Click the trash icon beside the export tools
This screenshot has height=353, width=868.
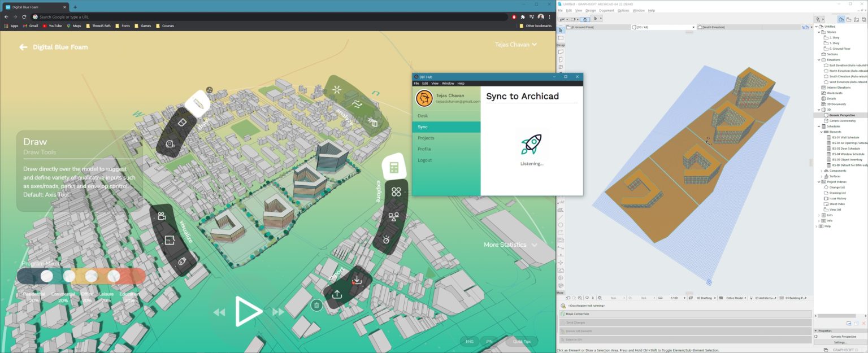pos(316,304)
